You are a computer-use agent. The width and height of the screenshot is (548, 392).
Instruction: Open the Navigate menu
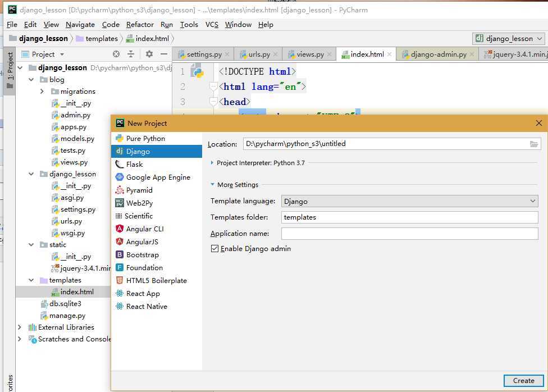(x=80, y=25)
